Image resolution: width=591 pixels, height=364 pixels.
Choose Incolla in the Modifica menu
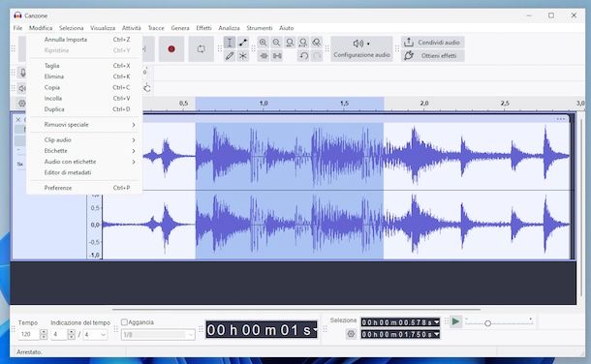tap(84, 98)
